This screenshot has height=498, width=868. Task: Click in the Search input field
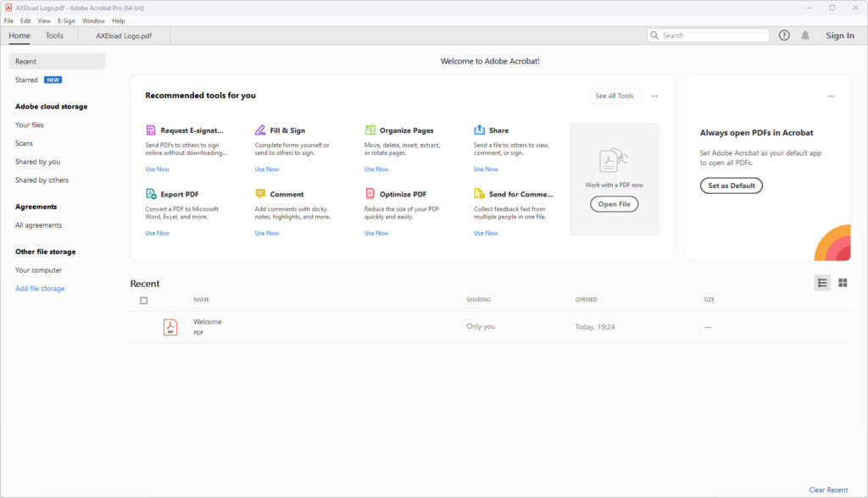tap(708, 36)
